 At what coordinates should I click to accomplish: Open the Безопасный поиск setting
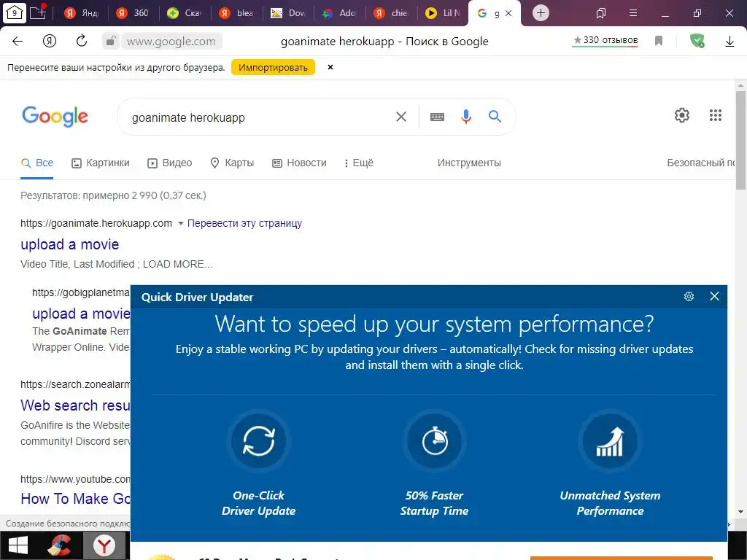(701, 163)
